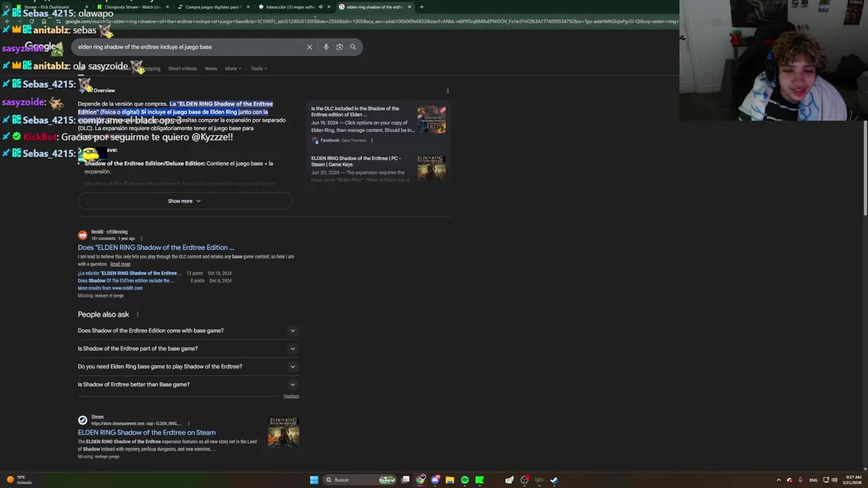This screenshot has width=868, height=488.
Task: Click the Feedback link under People also ask
Action: (x=291, y=396)
